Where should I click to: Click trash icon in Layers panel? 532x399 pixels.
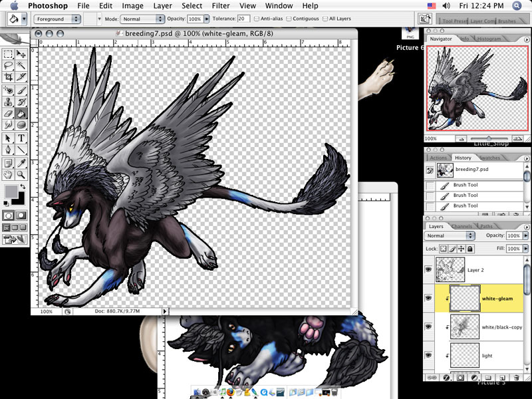(x=517, y=377)
